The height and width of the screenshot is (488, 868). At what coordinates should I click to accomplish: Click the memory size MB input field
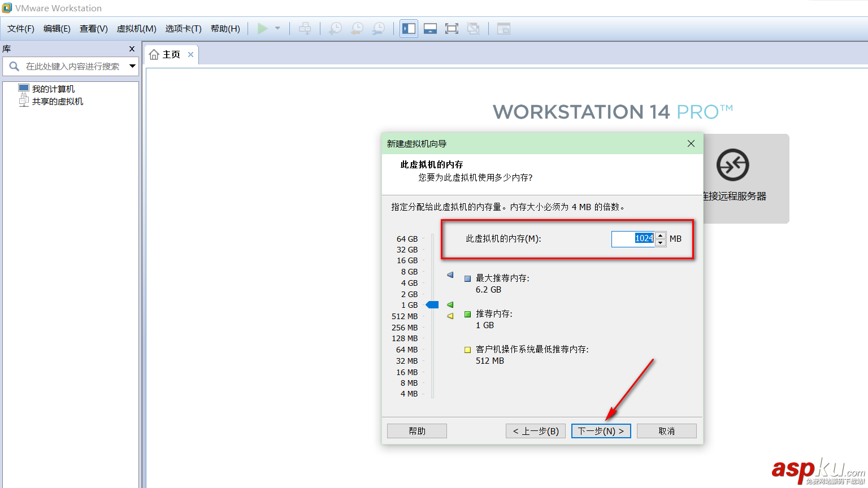(633, 239)
